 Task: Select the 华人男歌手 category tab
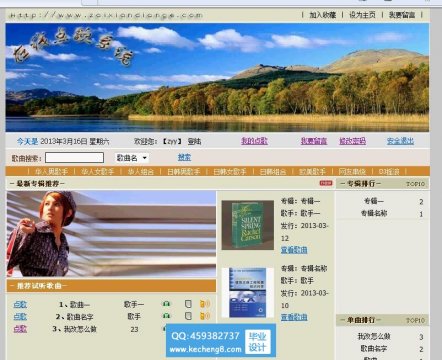[x=51, y=172]
